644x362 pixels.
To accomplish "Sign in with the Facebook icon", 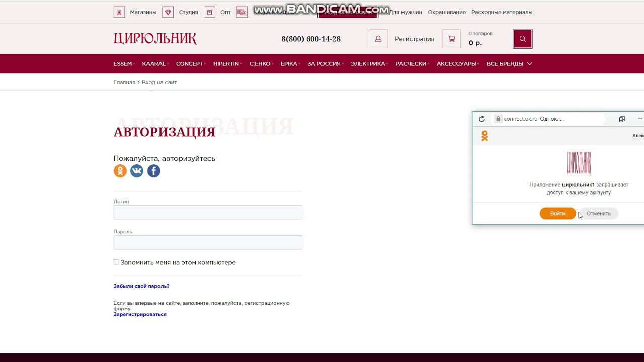I will 154,171.
